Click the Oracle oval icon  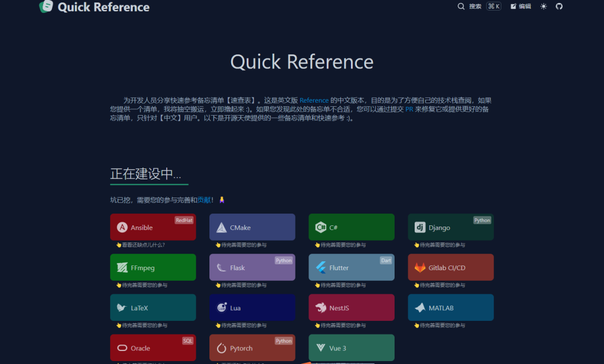(122, 348)
